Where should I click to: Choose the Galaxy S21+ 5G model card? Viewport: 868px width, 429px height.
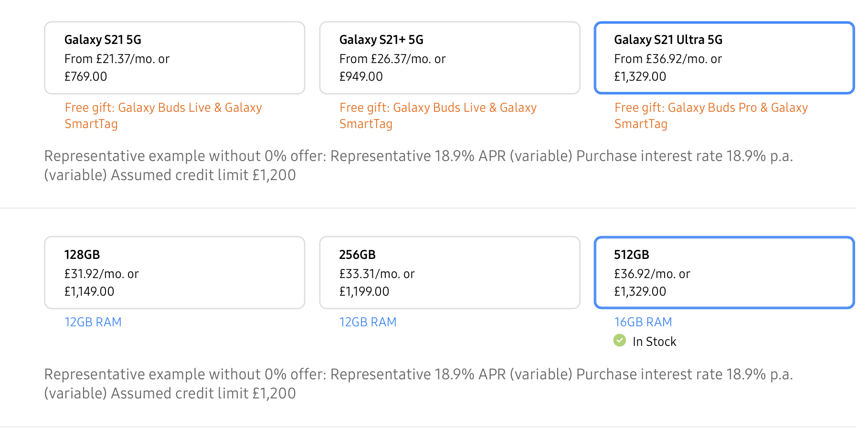pyautogui.click(x=449, y=58)
